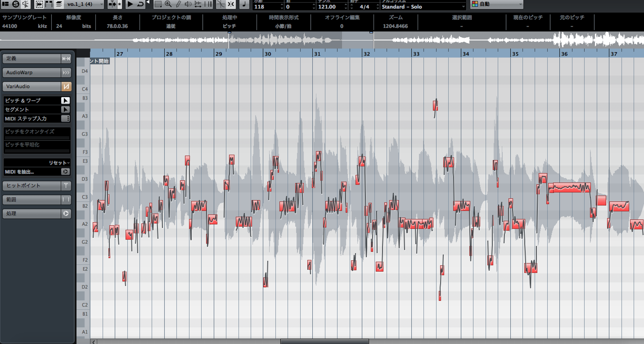Select the pencil draw tool

(178, 4)
